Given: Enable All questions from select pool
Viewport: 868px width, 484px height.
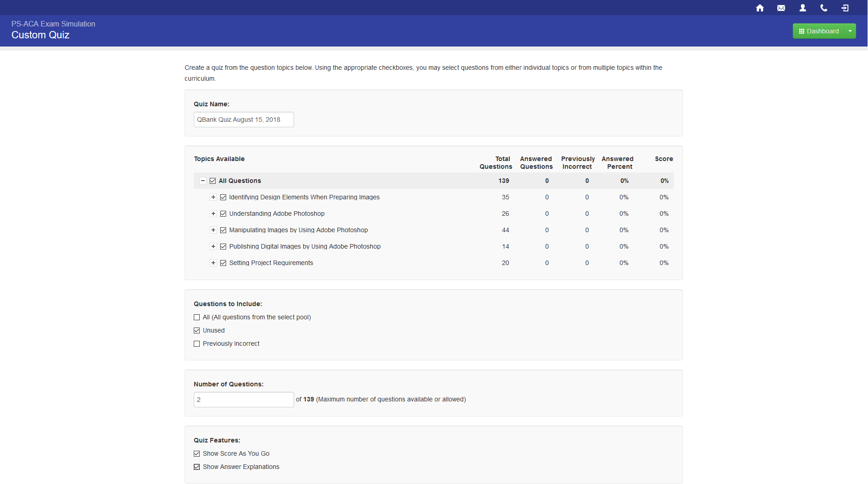Looking at the screenshot, I should pyautogui.click(x=197, y=317).
